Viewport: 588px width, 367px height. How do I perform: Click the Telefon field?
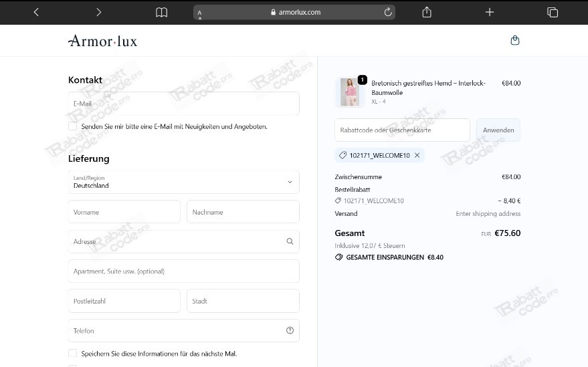(x=184, y=330)
